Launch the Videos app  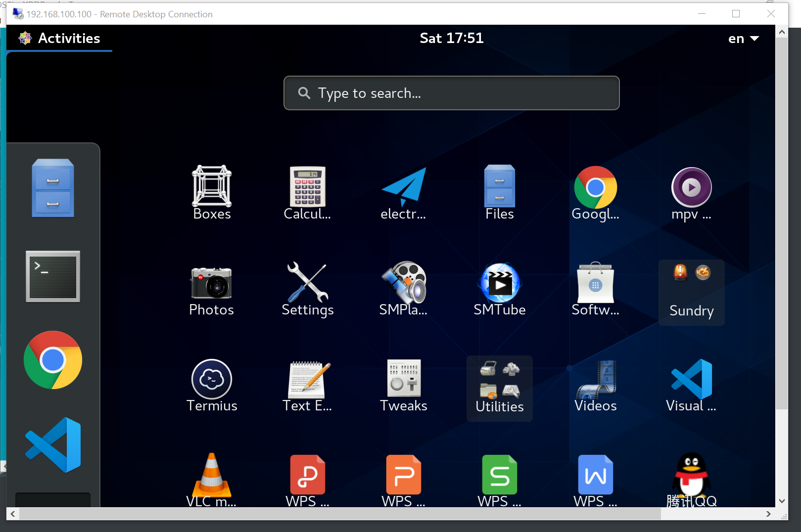tap(595, 385)
